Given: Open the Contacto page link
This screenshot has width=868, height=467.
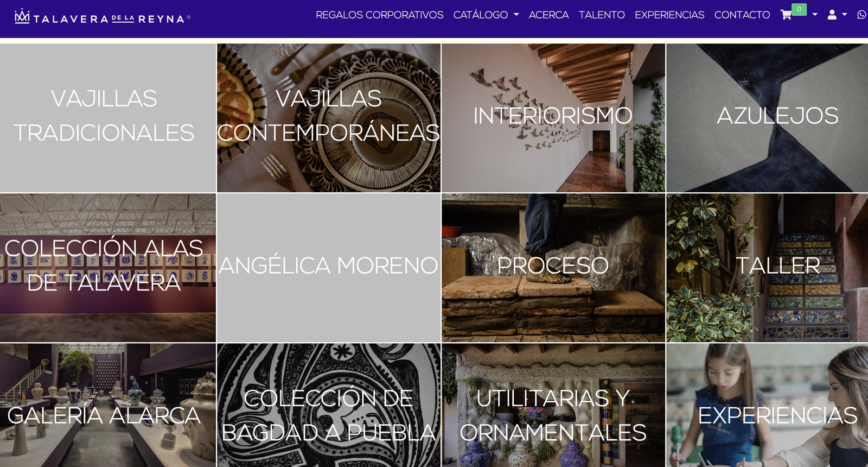Looking at the screenshot, I should point(742,15).
